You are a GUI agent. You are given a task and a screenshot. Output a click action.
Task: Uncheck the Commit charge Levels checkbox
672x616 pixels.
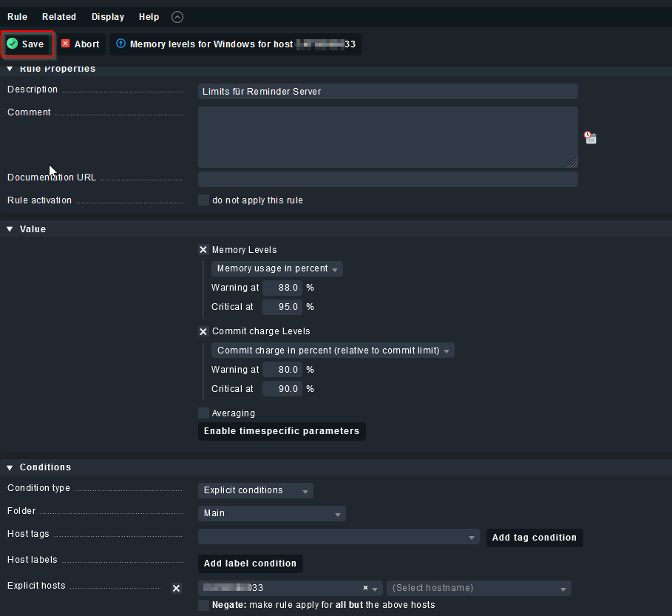pos(203,331)
